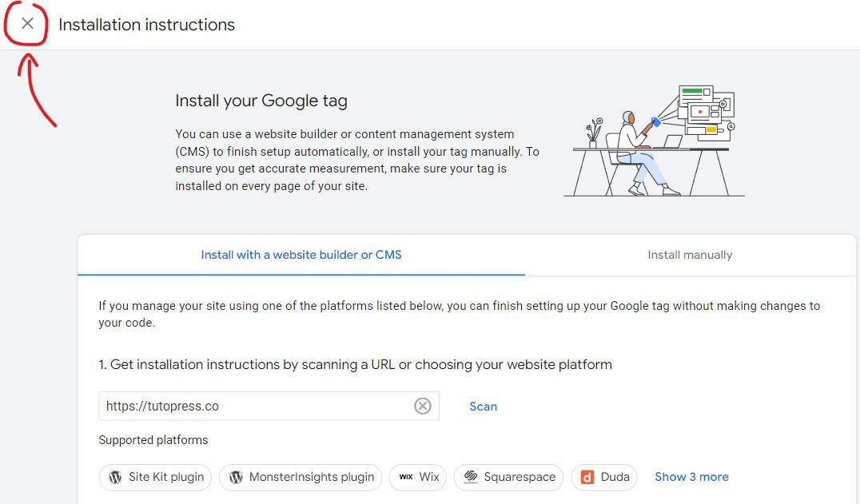
Task: Click the WordPress logo on MonsterInsights chip
Action: [235, 477]
